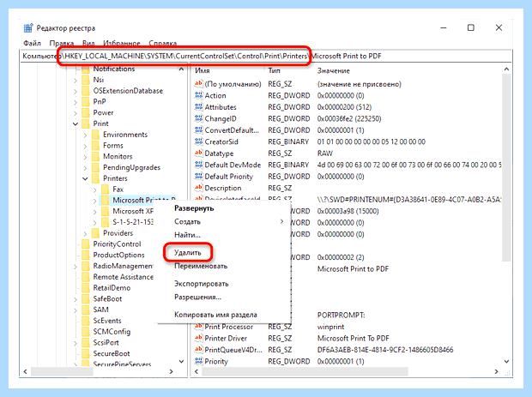The width and height of the screenshot is (532, 397).
Task: Choose Копировать имя раздела
Action: (215, 315)
